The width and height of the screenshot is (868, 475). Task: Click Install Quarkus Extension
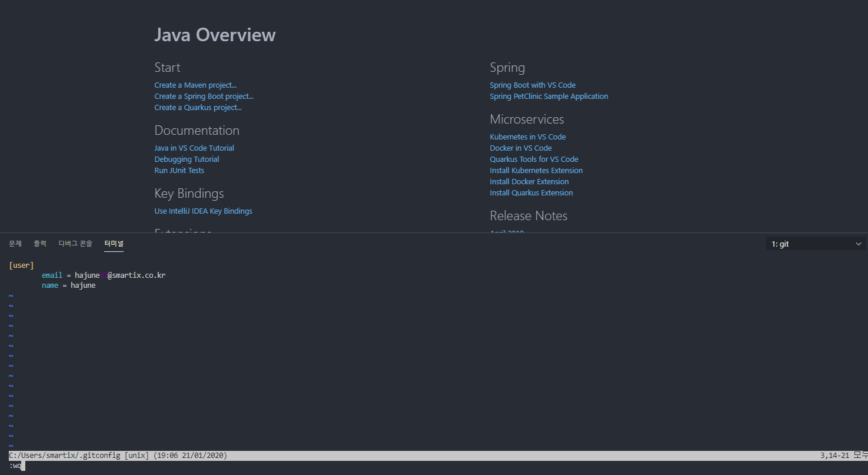pos(531,193)
